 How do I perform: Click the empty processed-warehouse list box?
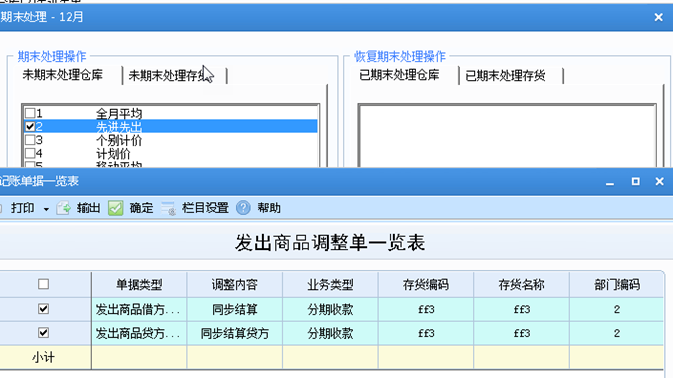(x=507, y=135)
